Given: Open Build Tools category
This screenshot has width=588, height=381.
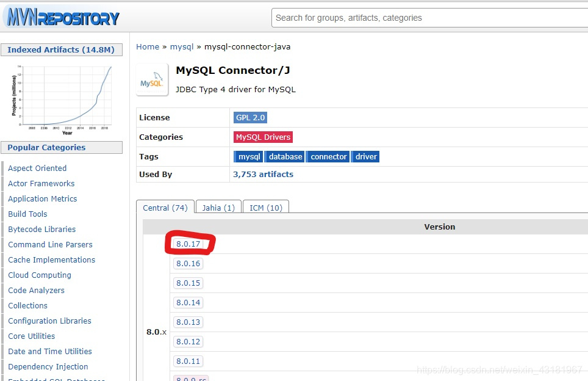Looking at the screenshot, I should 27,214.
